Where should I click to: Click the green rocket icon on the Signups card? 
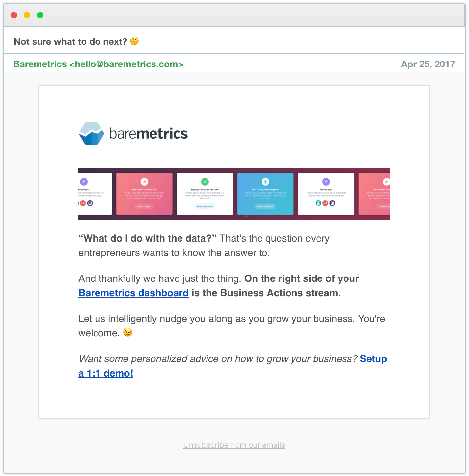click(x=205, y=182)
